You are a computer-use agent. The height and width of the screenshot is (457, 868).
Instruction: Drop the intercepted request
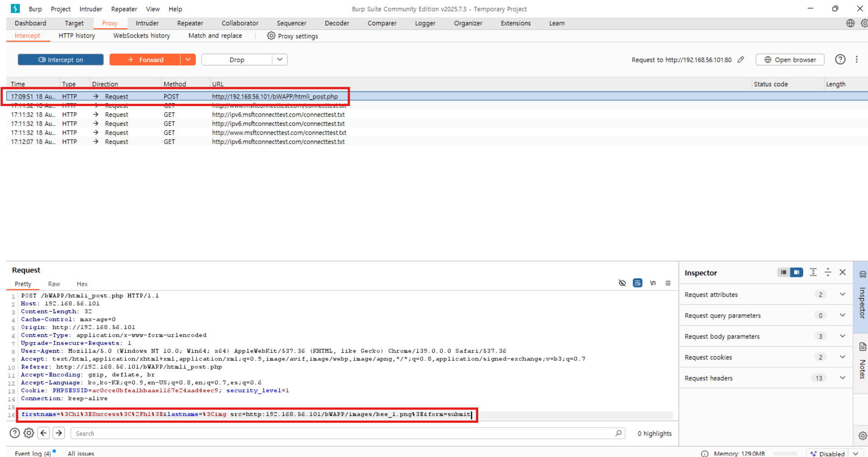pos(237,60)
